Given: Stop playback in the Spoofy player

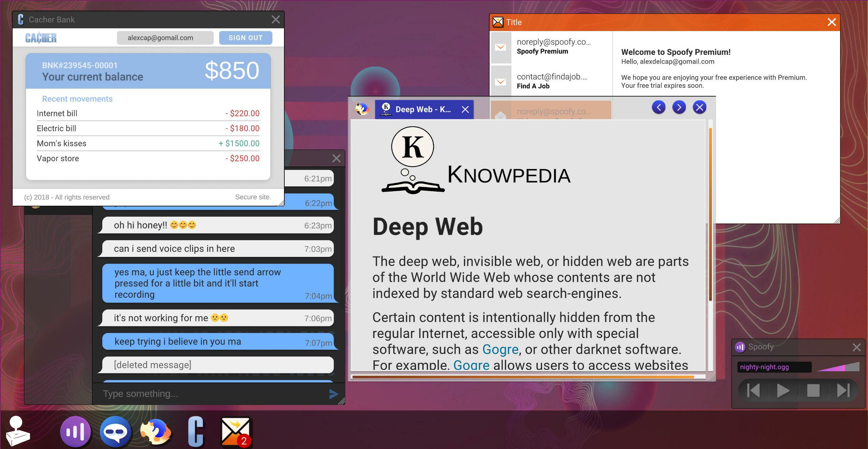Looking at the screenshot, I should pyautogui.click(x=813, y=390).
